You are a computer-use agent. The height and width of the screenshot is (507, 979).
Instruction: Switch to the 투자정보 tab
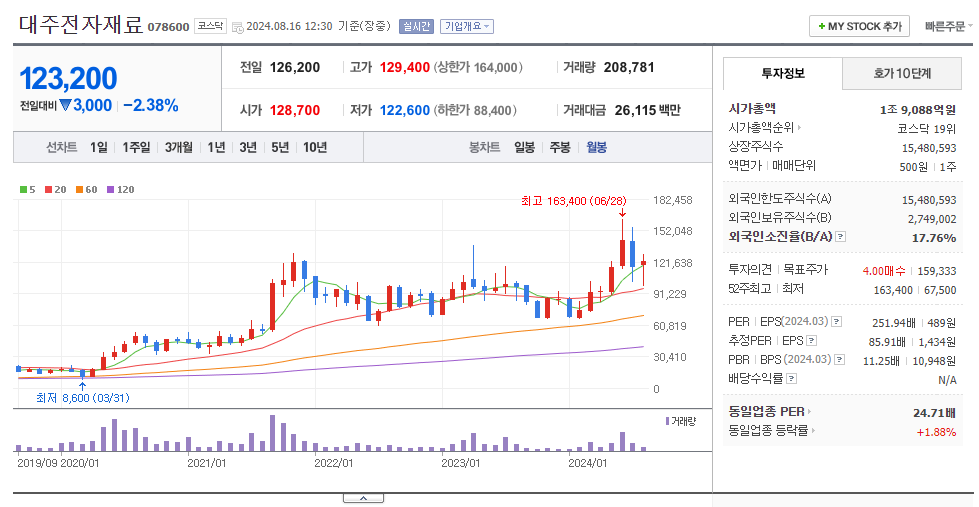[782, 74]
